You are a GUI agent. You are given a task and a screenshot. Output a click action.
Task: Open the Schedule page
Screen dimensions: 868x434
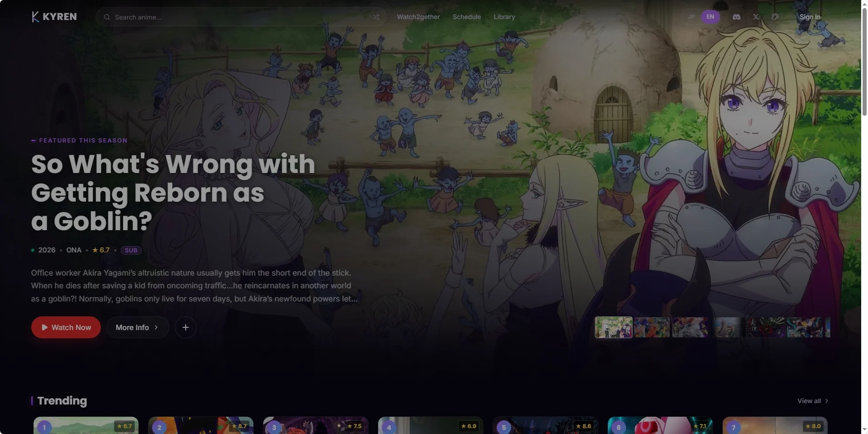tap(467, 17)
